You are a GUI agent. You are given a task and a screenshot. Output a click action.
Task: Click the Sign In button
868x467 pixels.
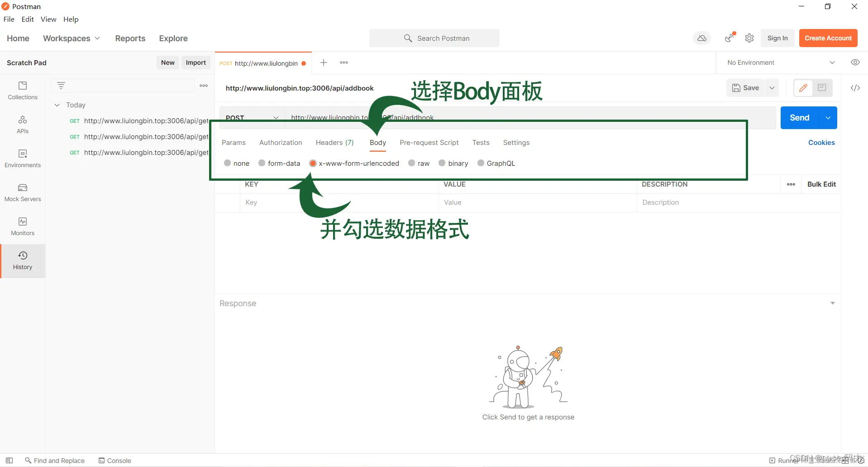[777, 38]
